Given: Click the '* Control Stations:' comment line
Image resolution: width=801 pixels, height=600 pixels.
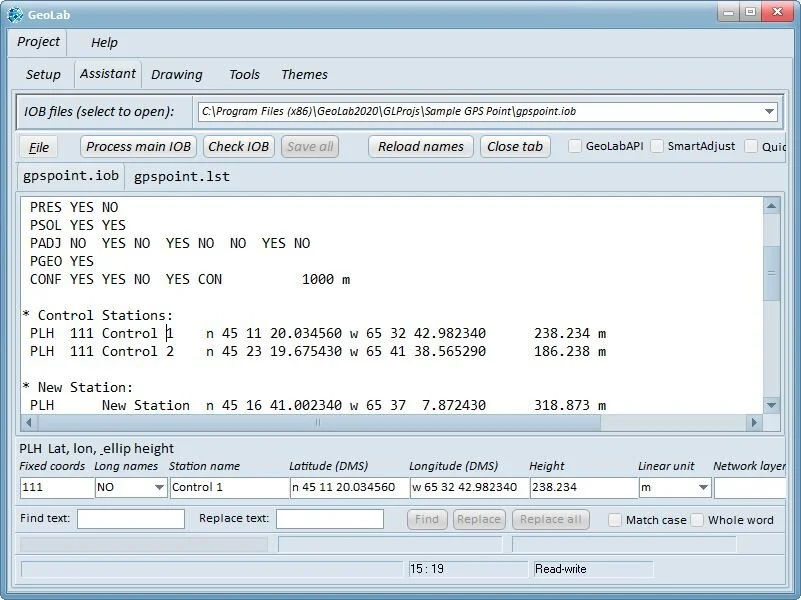Looking at the screenshot, I should tap(98, 315).
